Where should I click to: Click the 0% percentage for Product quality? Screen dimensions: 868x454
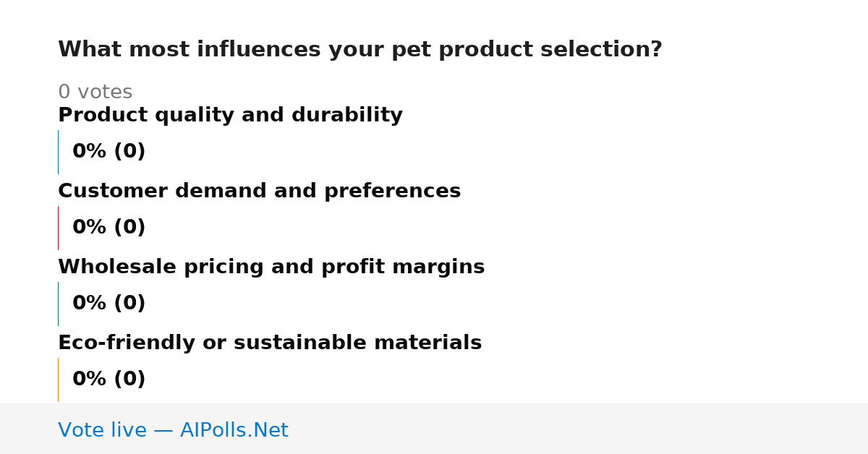(x=90, y=152)
